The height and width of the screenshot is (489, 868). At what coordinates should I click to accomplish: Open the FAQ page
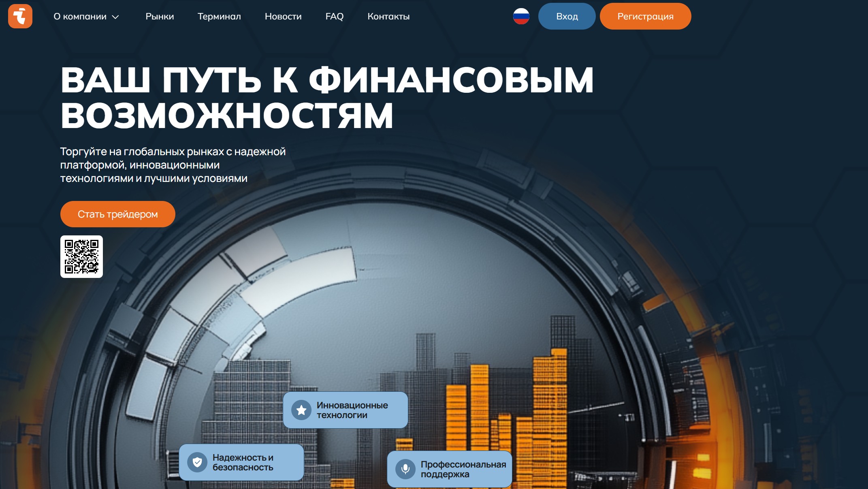point(334,17)
